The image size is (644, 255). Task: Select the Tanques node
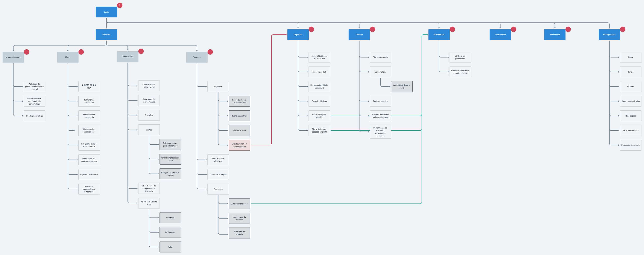point(197,57)
